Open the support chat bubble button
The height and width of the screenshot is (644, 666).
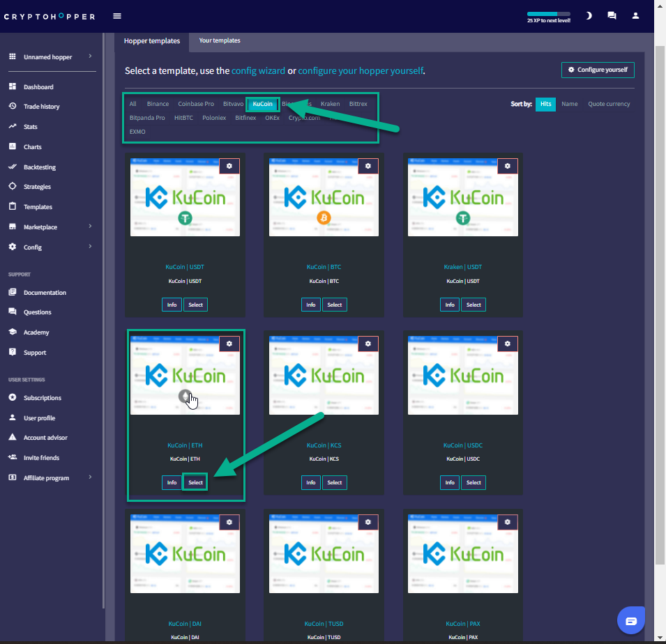(631, 620)
